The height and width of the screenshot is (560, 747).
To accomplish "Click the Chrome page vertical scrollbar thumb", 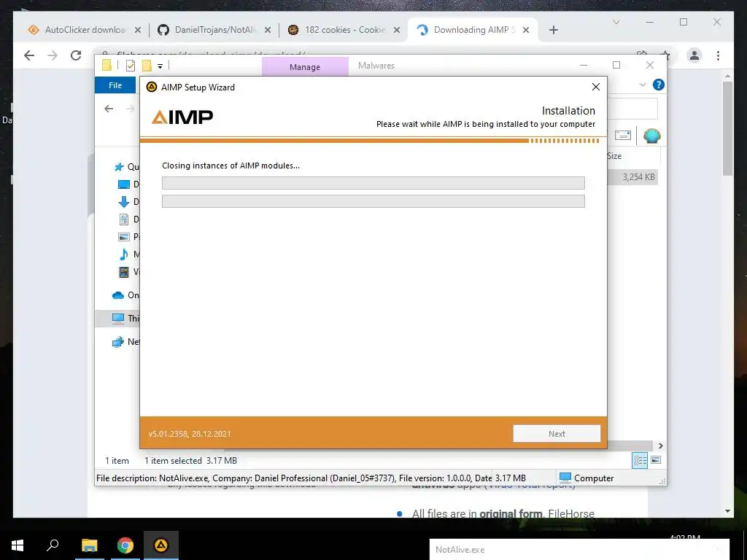I will tap(727, 128).
